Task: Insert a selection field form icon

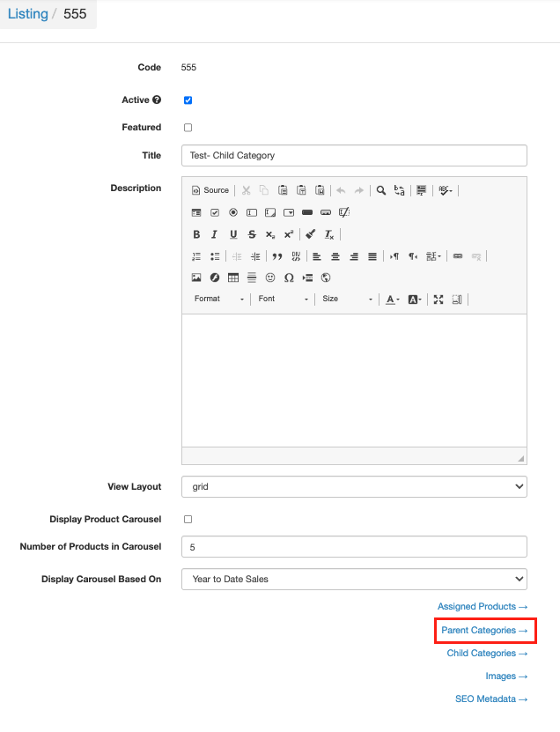Action: click(x=289, y=213)
